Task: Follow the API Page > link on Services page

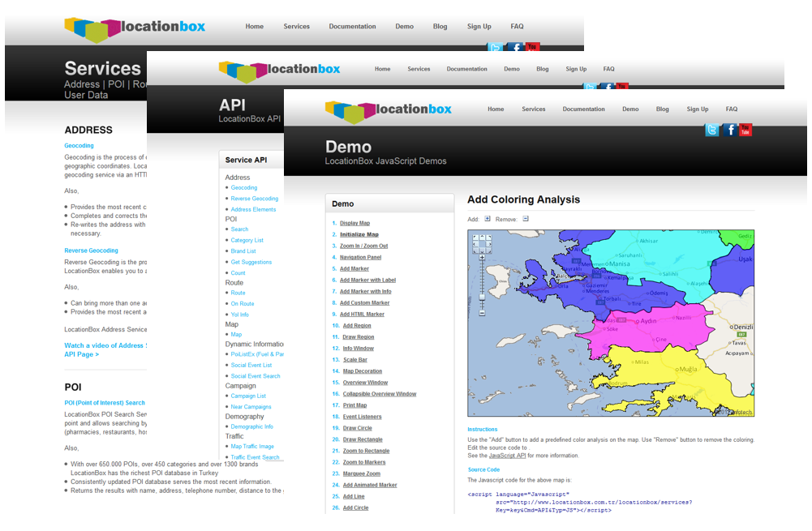Action: 81,354
